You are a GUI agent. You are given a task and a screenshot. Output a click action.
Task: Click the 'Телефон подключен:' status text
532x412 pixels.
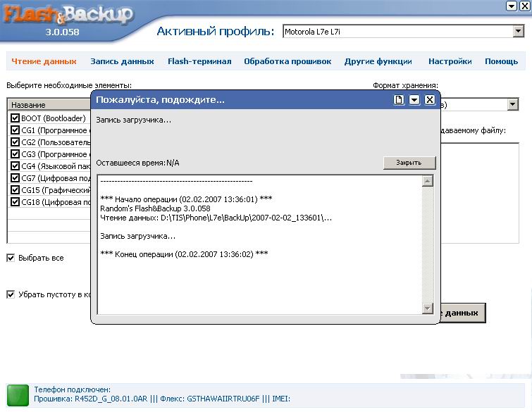73,389
